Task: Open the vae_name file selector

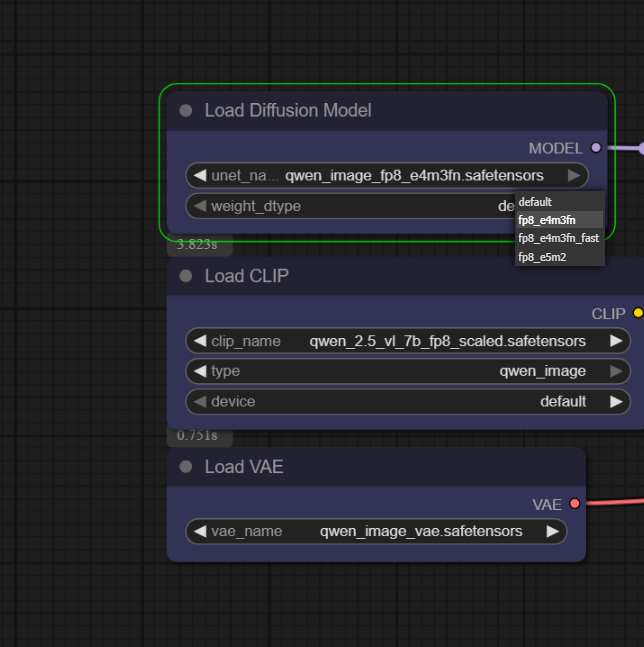Action: (376, 531)
